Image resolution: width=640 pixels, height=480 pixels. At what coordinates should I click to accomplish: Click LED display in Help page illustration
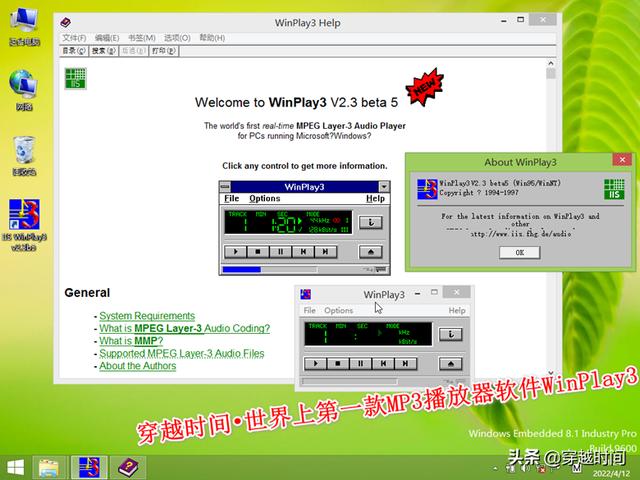(x=288, y=222)
